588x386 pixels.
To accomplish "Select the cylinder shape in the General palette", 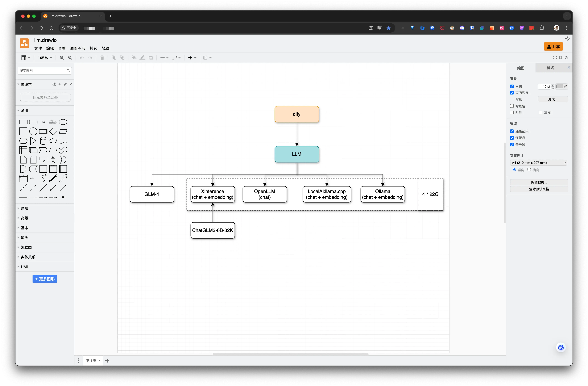I will pos(43,141).
